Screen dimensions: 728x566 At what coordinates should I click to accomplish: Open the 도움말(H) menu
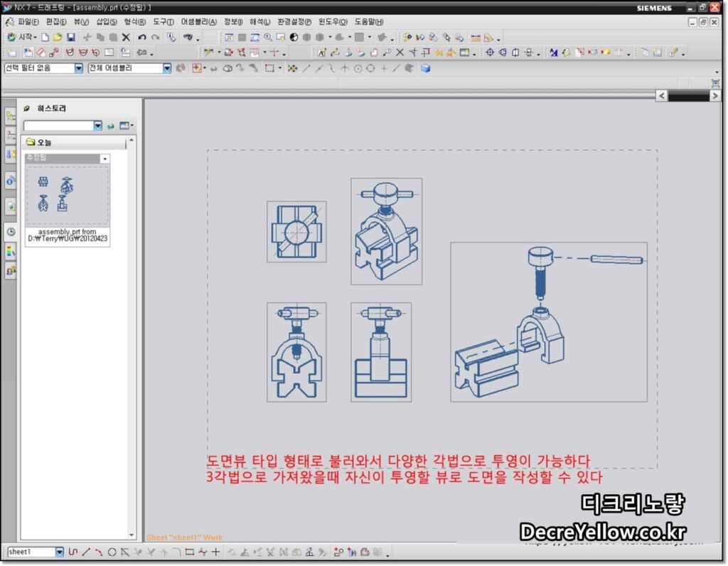click(x=369, y=22)
